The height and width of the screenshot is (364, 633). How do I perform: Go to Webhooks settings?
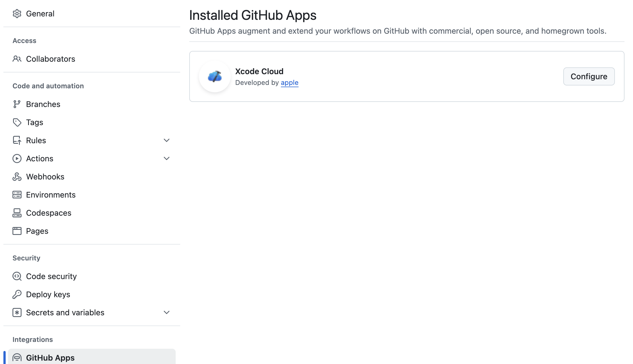click(45, 177)
